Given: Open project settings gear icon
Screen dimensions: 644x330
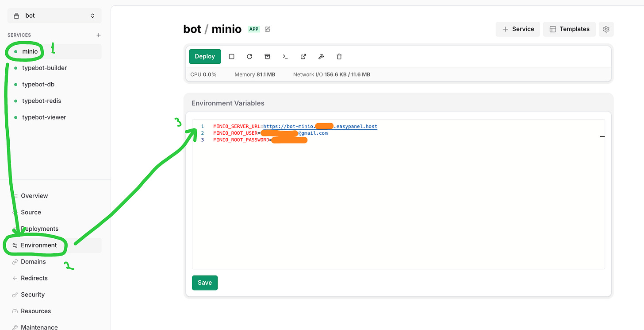Looking at the screenshot, I should (x=606, y=29).
